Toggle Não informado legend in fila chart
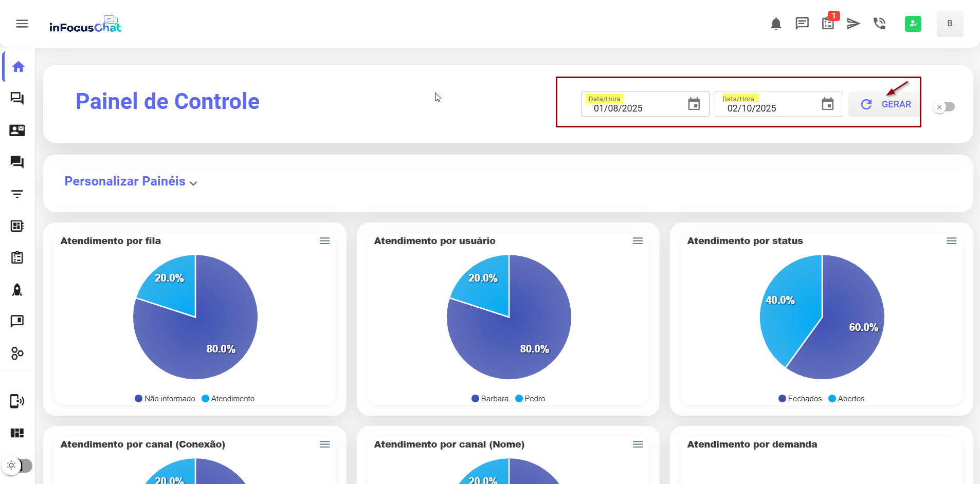This screenshot has height=484, width=980. [x=165, y=399]
